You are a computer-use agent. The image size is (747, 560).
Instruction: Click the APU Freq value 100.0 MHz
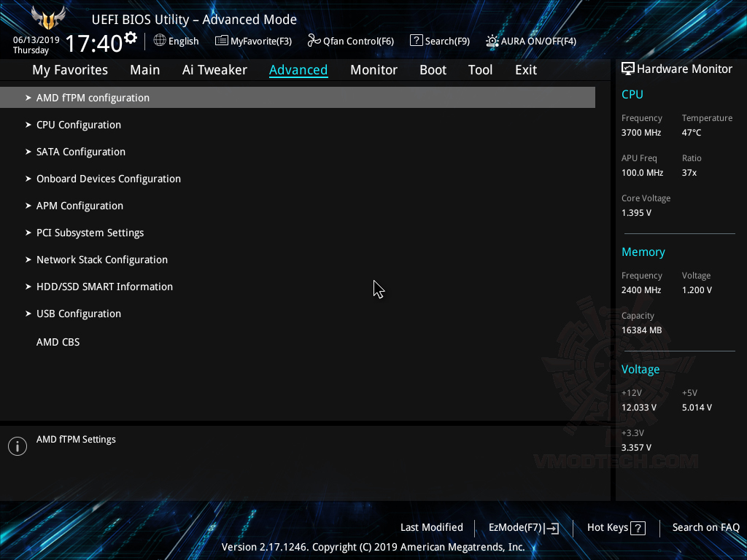642,172
